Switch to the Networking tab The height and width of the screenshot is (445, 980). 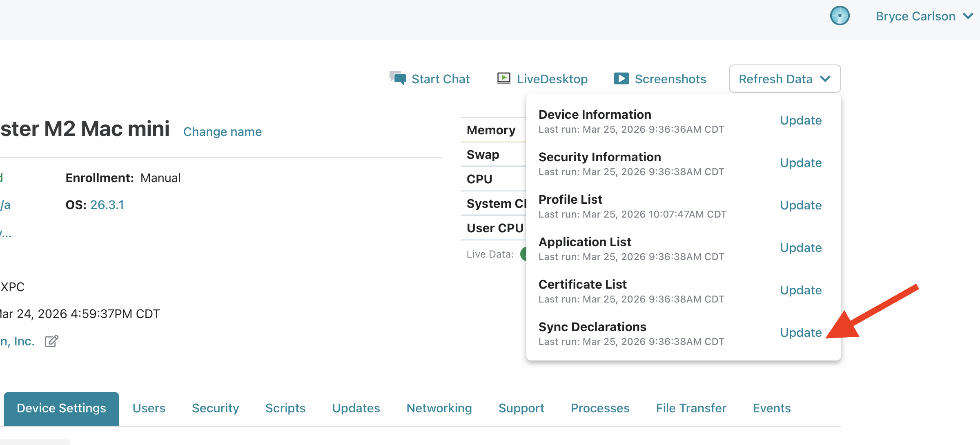click(x=439, y=408)
